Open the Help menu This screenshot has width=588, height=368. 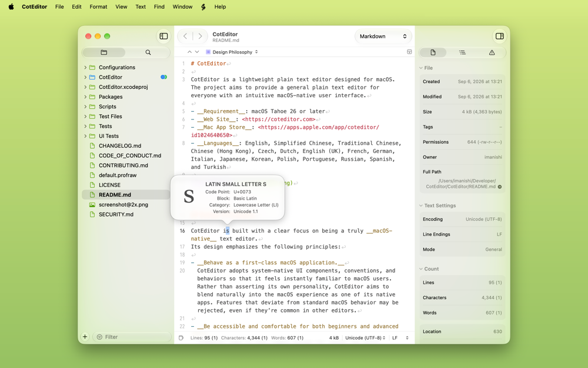[220, 6]
